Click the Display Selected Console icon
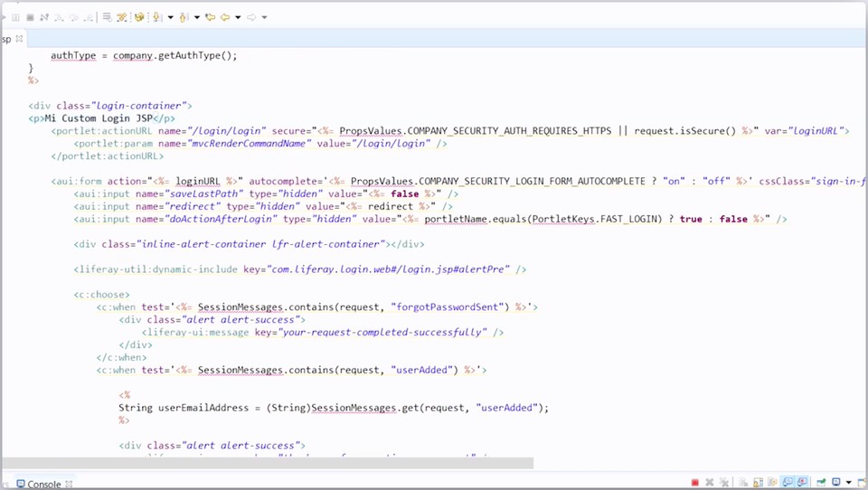Screen dimensions: 868x490 coord(836,482)
